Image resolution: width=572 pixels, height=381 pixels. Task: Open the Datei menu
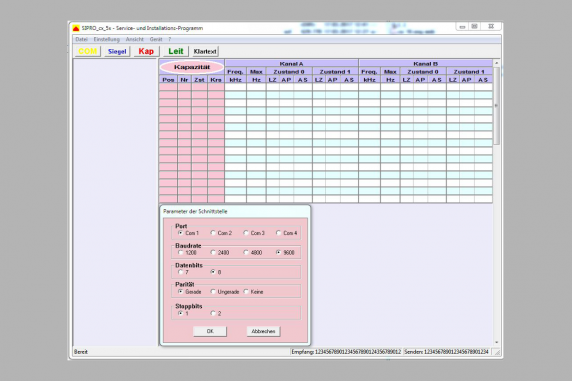click(81, 39)
